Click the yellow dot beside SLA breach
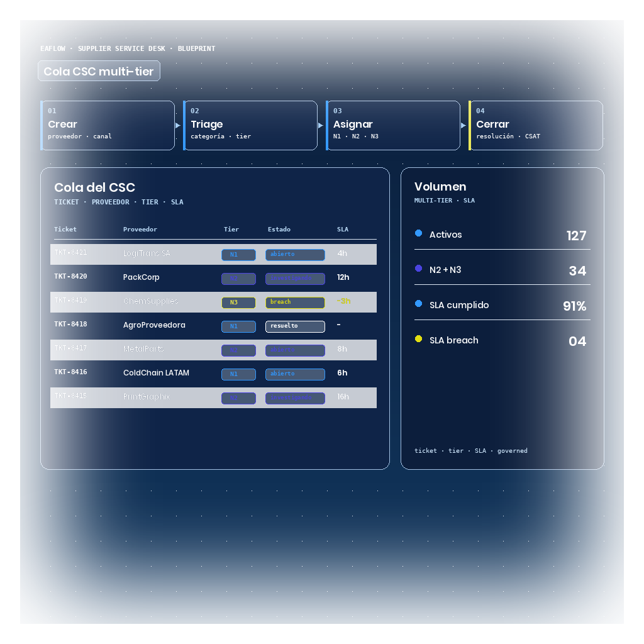644x644 pixels. coord(418,339)
